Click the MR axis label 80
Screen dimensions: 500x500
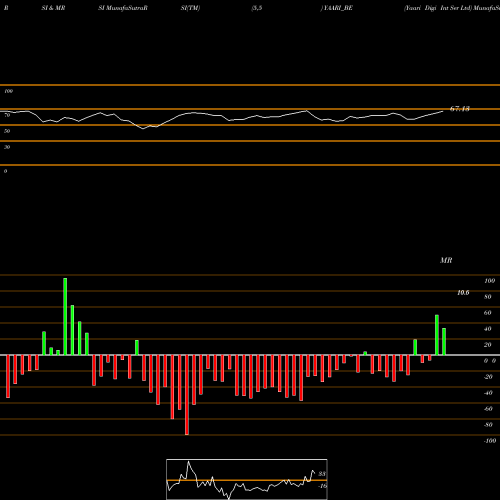(488, 297)
